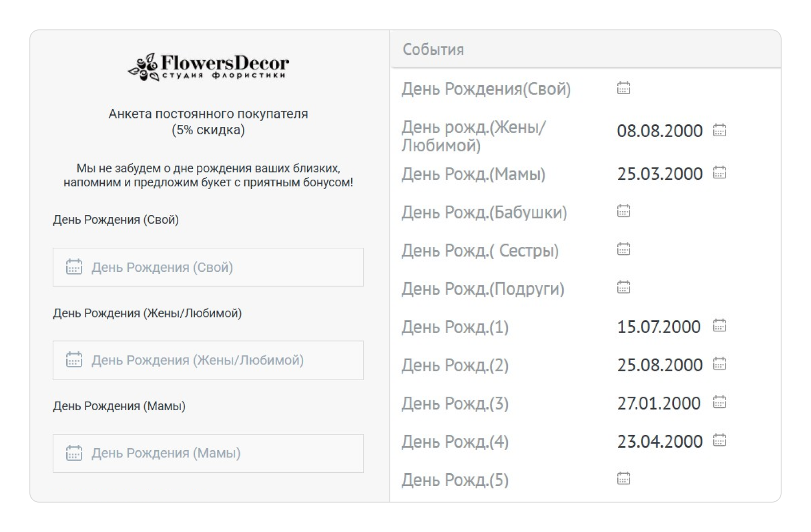Open calendar icon next to 25.03.2000
This screenshot has height=532, width=811.
pos(719,173)
